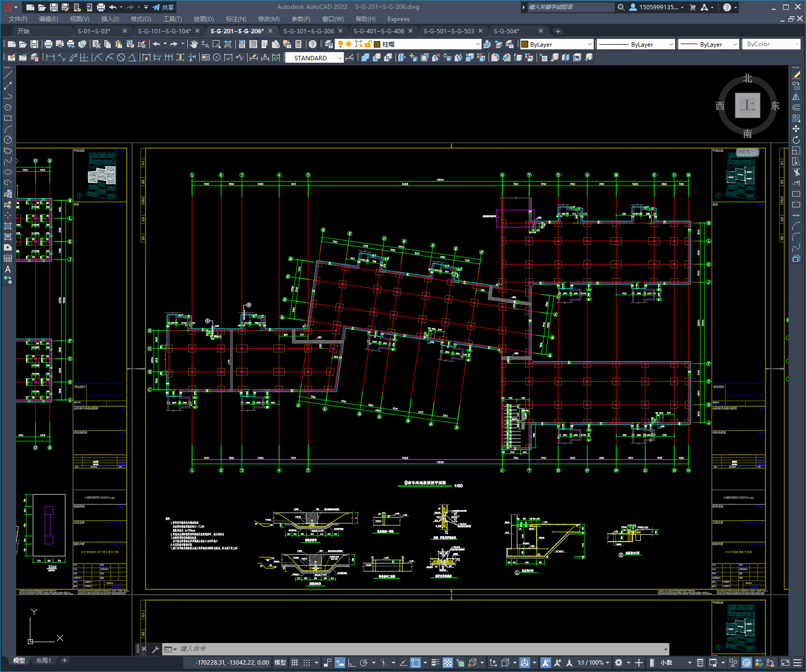Viewport: 806px width, 672px height.
Task: Select the Line tool in left toolbar
Action: [8, 75]
